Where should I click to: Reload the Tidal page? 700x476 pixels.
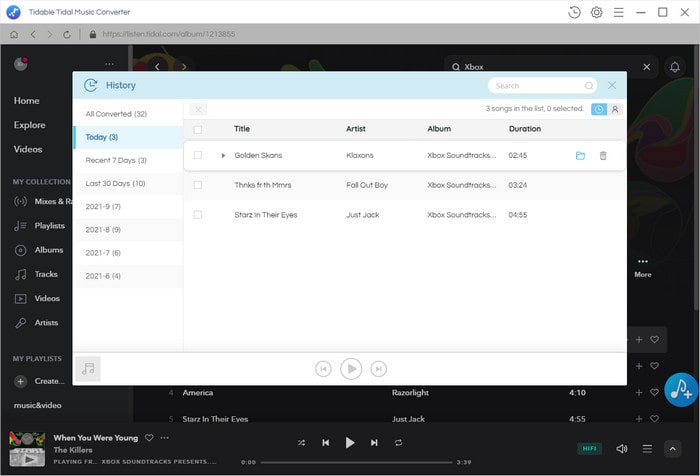pos(67,34)
